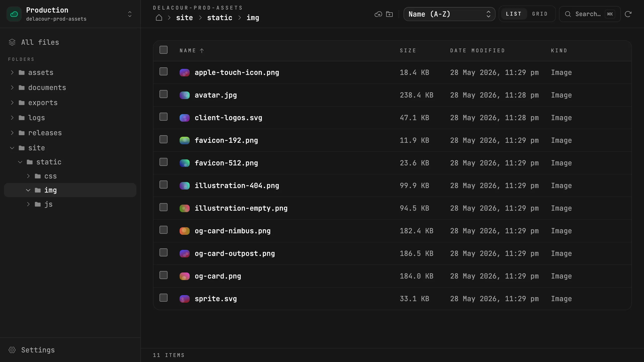Click the green cloud bucket logo

click(14, 14)
